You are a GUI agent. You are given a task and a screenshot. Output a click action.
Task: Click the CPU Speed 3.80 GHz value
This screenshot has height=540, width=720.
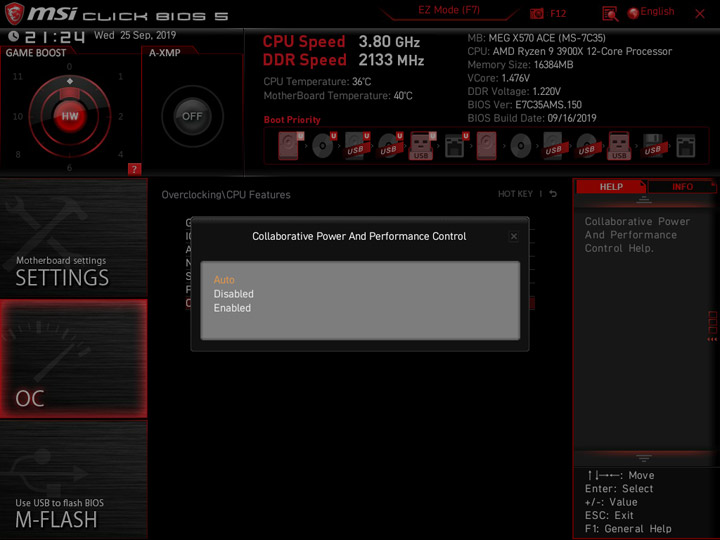(x=389, y=42)
